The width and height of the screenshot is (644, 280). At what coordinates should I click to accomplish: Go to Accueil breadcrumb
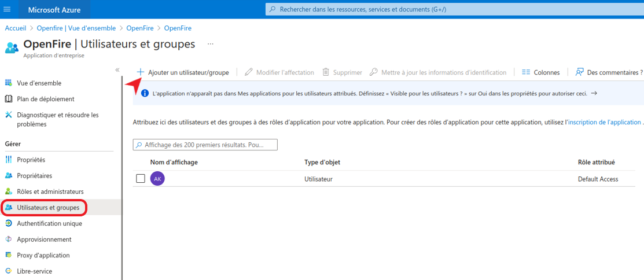tap(16, 28)
